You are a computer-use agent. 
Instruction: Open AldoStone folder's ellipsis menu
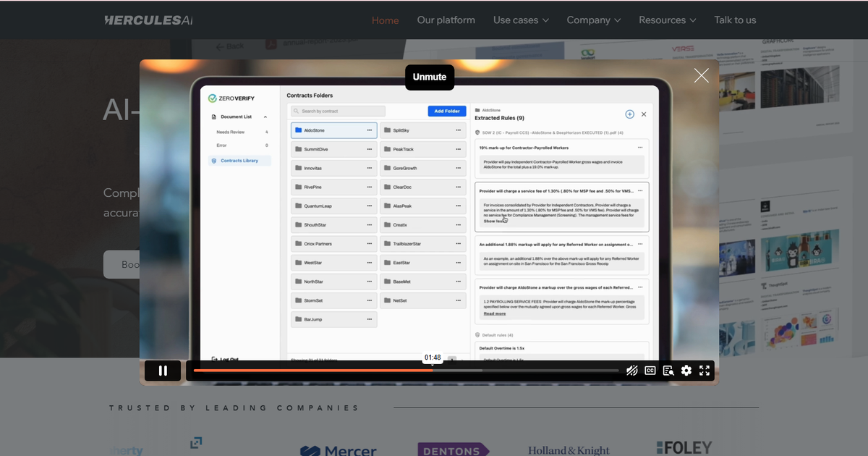tap(370, 130)
